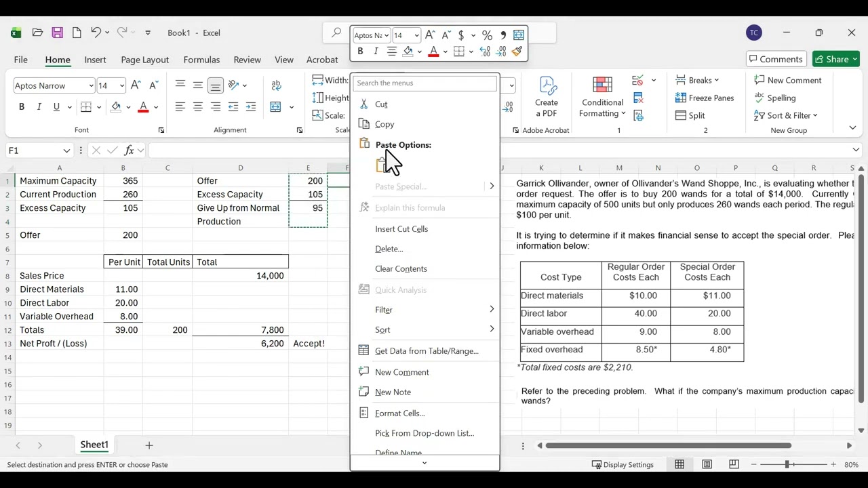Increase decimal places in mini toolbar
Screen dimensions: 868x488
(x=485, y=52)
